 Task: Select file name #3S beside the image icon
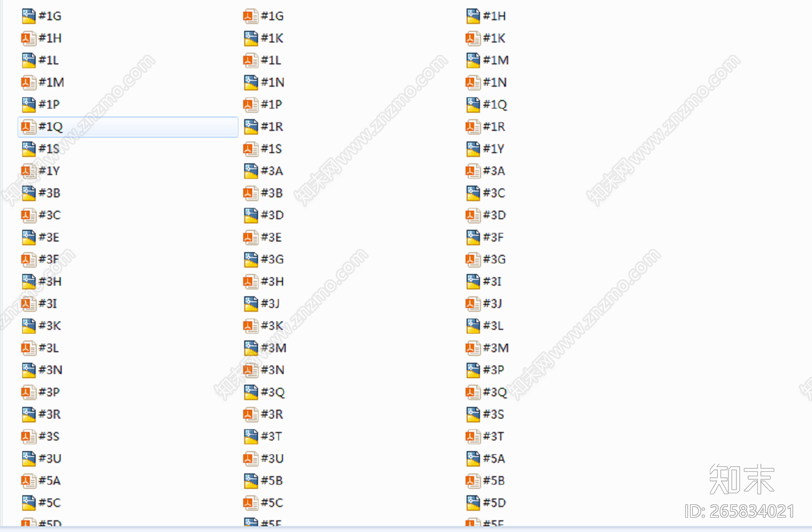[x=494, y=414]
